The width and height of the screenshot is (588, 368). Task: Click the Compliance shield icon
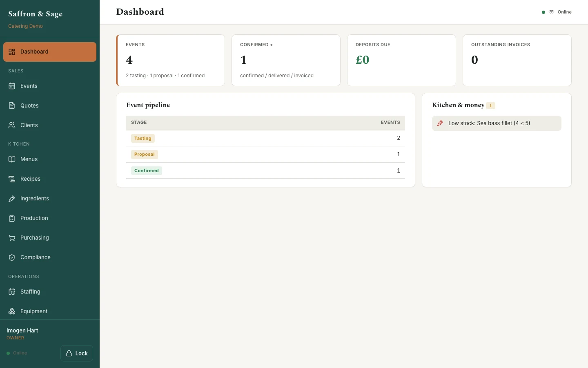[12, 258]
